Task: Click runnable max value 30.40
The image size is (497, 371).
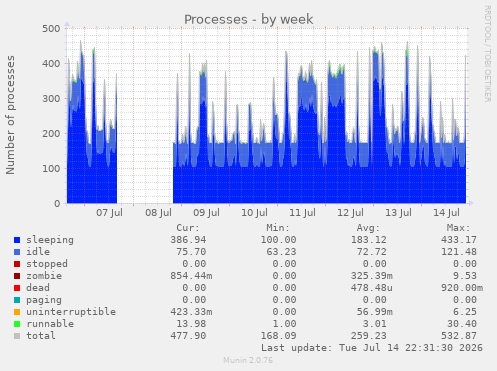Action: (x=462, y=324)
